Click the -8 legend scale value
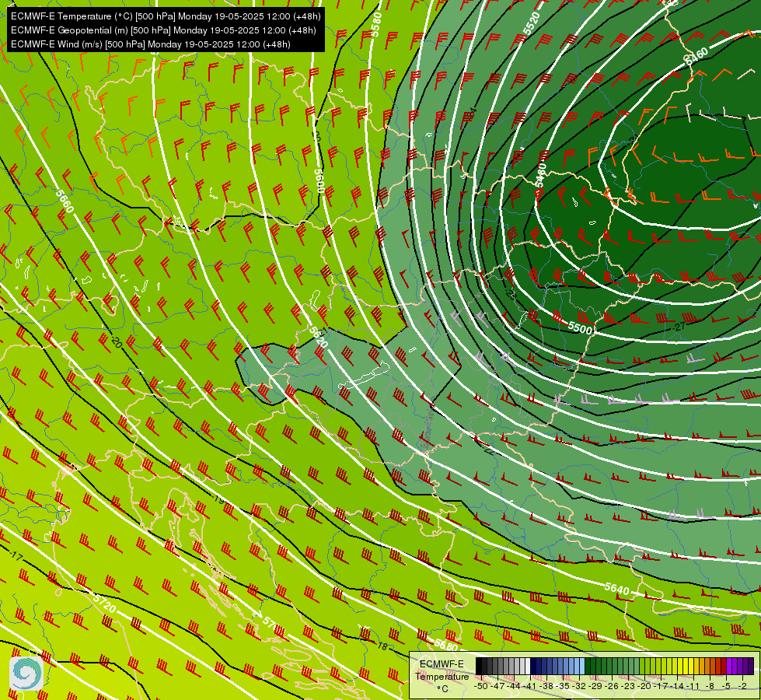This screenshot has width=761, height=700. click(x=710, y=686)
